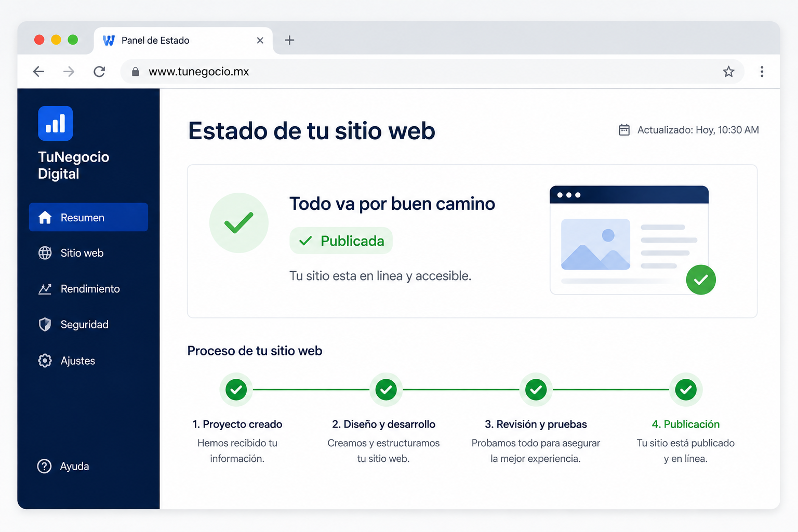
Task: Click step 1 checkmark Proyecto creado
Action: click(236, 390)
